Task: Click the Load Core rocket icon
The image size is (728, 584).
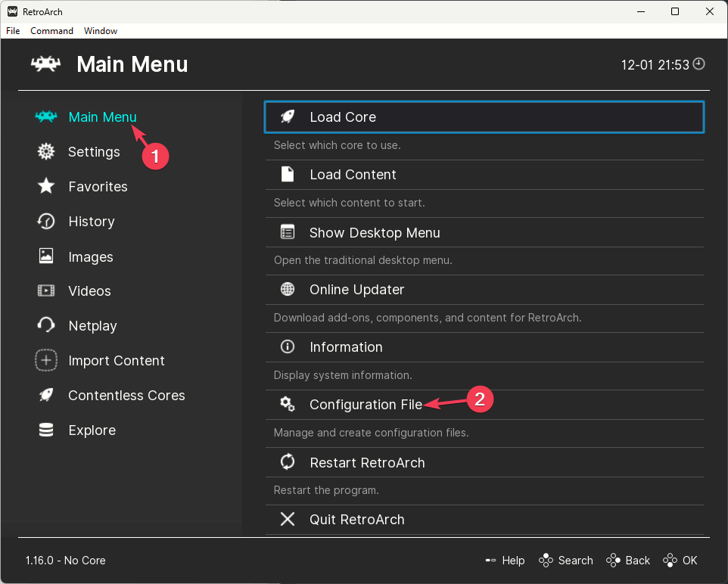Action: (287, 116)
